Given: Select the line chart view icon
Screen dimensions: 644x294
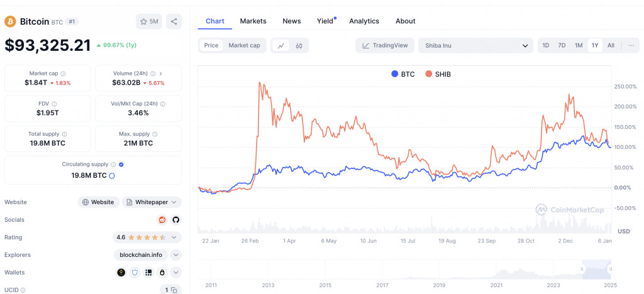Looking at the screenshot, I should [281, 45].
